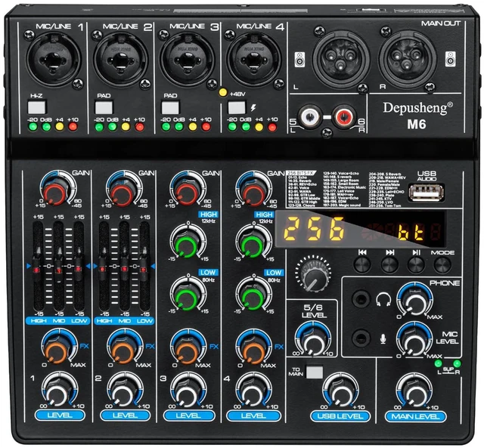
Task: Click channel 2 green -20 signal LED
Action: tap(99, 127)
